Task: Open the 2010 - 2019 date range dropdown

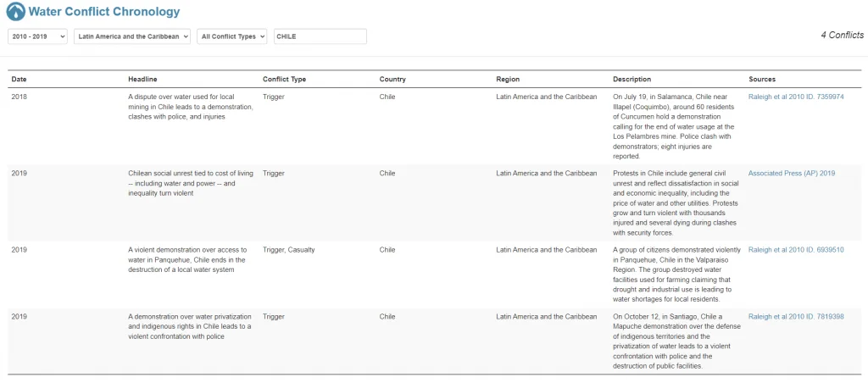Action: click(37, 36)
